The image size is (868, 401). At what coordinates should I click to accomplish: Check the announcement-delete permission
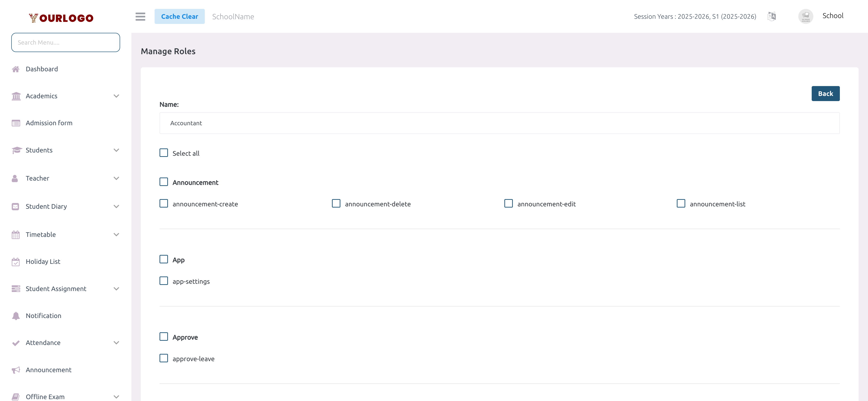pyautogui.click(x=336, y=203)
